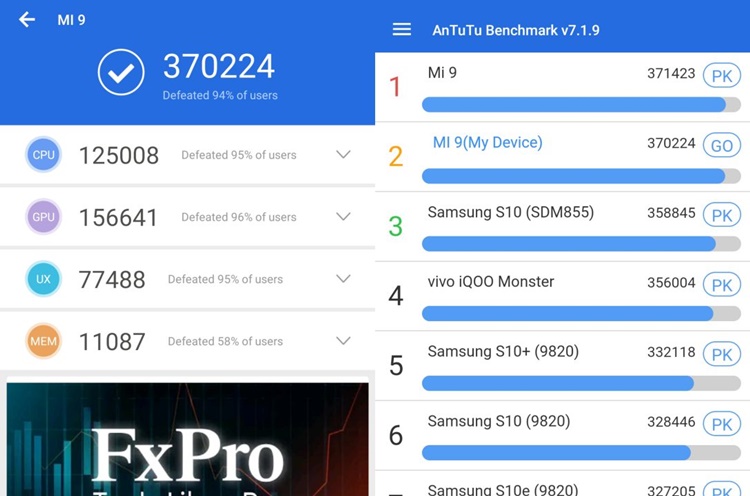Click PK button for Samsung S10 (9820)

tap(722, 424)
